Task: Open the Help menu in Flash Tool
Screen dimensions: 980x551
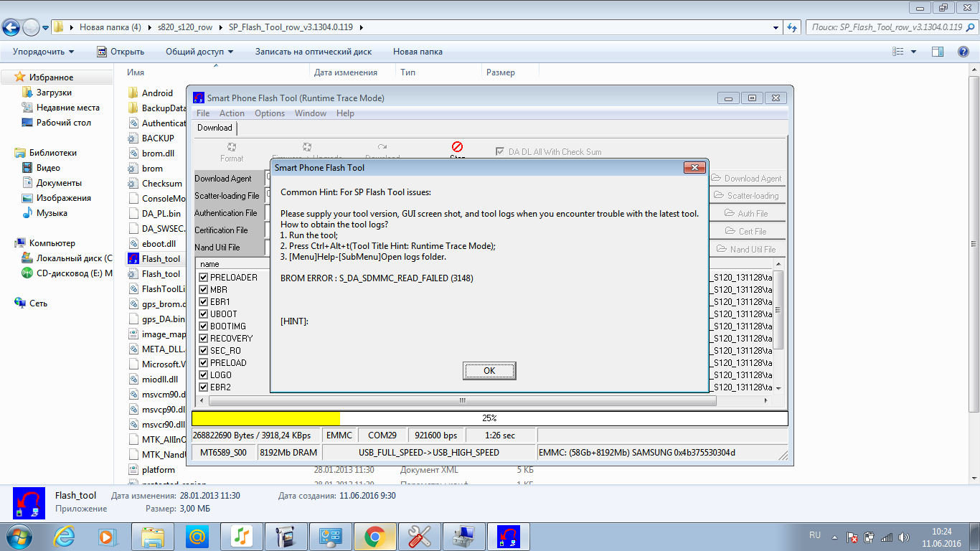Action: click(345, 113)
